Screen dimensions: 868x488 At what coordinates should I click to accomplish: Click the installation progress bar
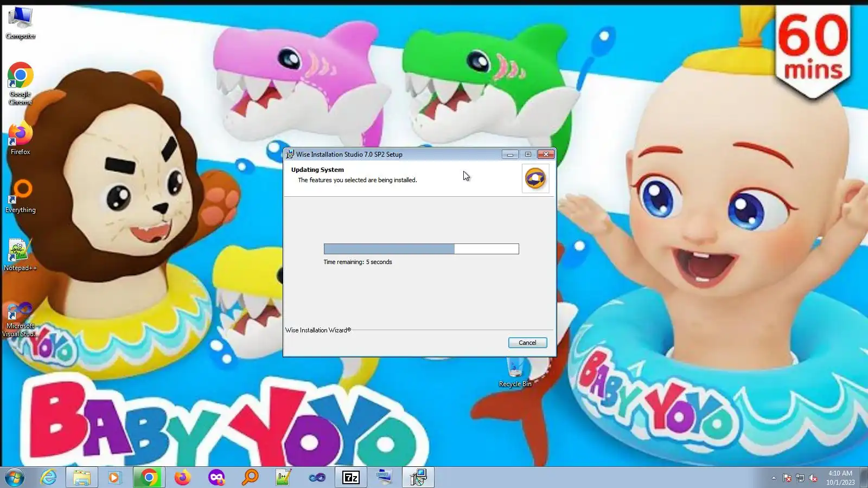(x=421, y=249)
